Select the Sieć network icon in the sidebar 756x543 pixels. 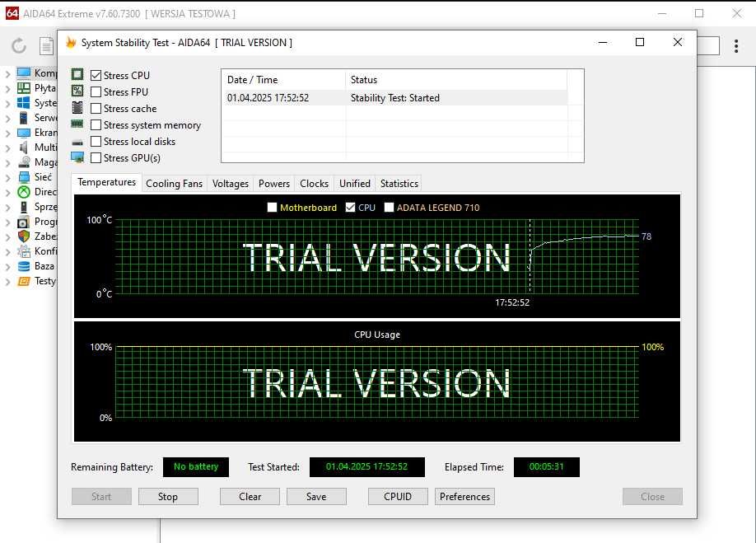(24, 177)
